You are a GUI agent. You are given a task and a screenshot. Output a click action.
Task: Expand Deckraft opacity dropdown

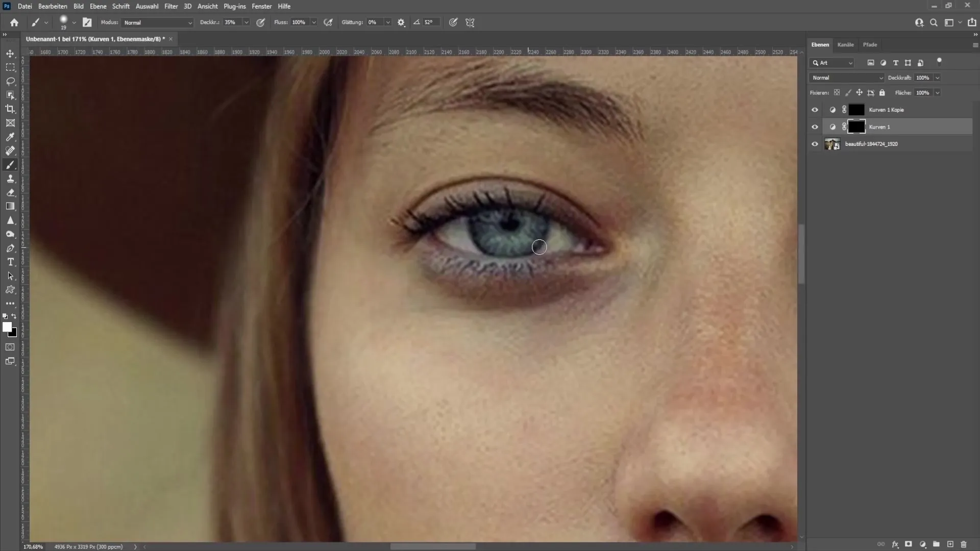938,78
